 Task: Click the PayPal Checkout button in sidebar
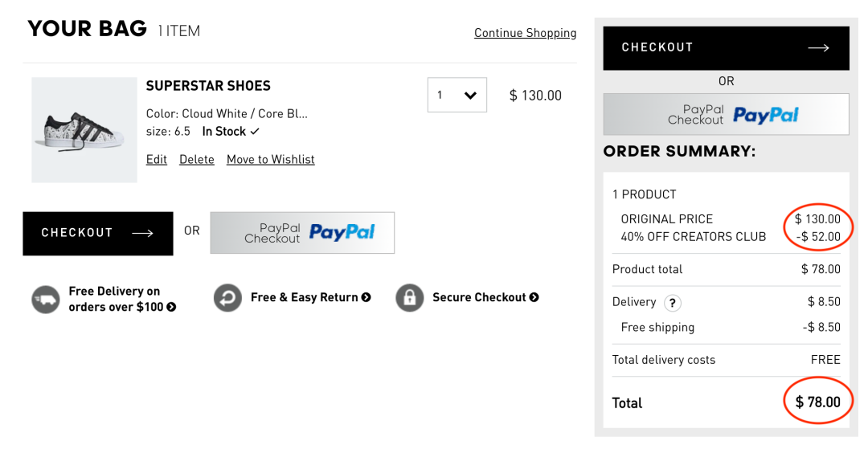(x=726, y=115)
